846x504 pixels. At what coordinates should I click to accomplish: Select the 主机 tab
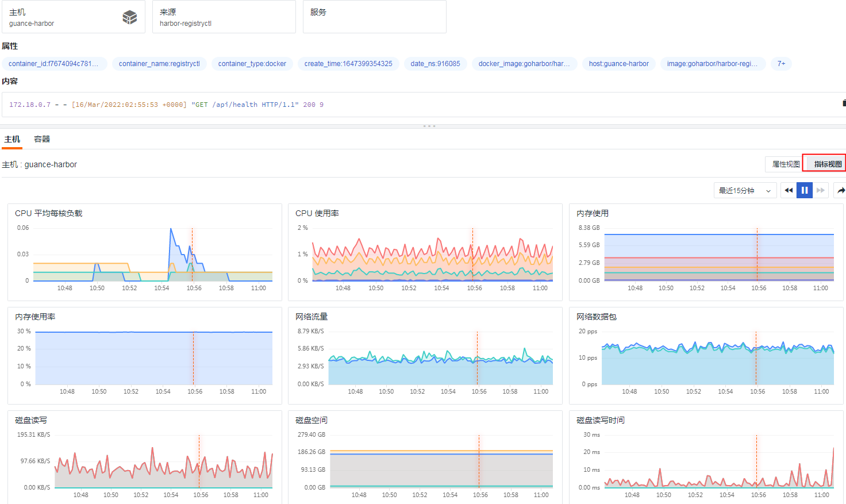[12, 138]
